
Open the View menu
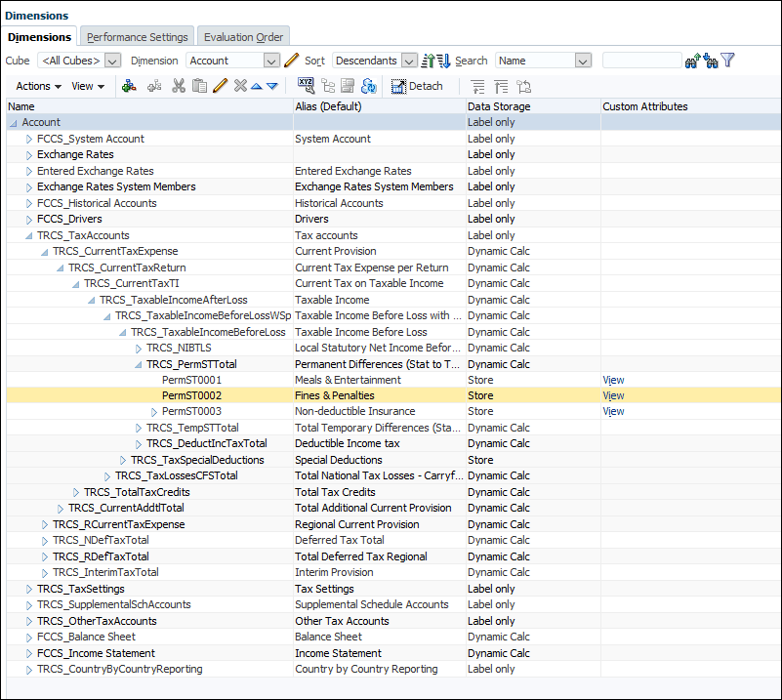click(88, 86)
